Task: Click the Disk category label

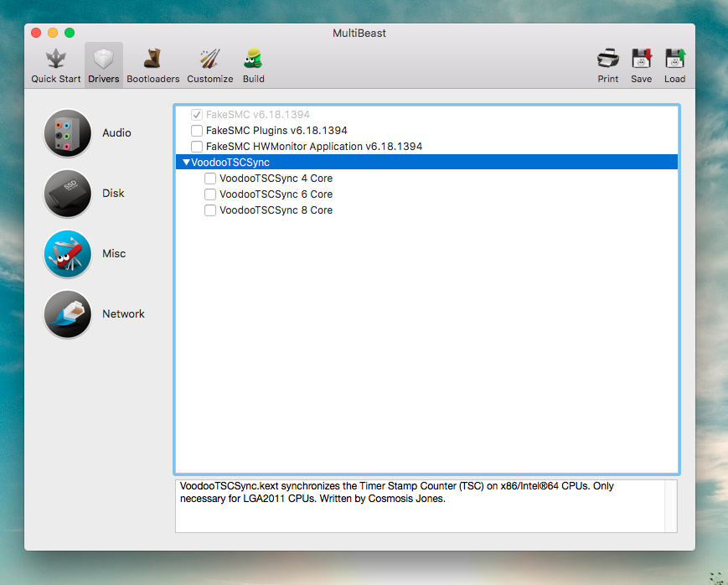Action: [113, 194]
